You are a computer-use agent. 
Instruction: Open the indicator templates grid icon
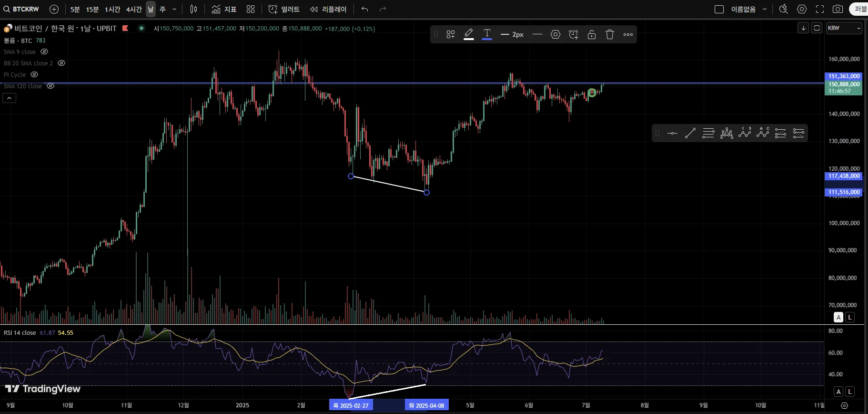pyautogui.click(x=251, y=9)
